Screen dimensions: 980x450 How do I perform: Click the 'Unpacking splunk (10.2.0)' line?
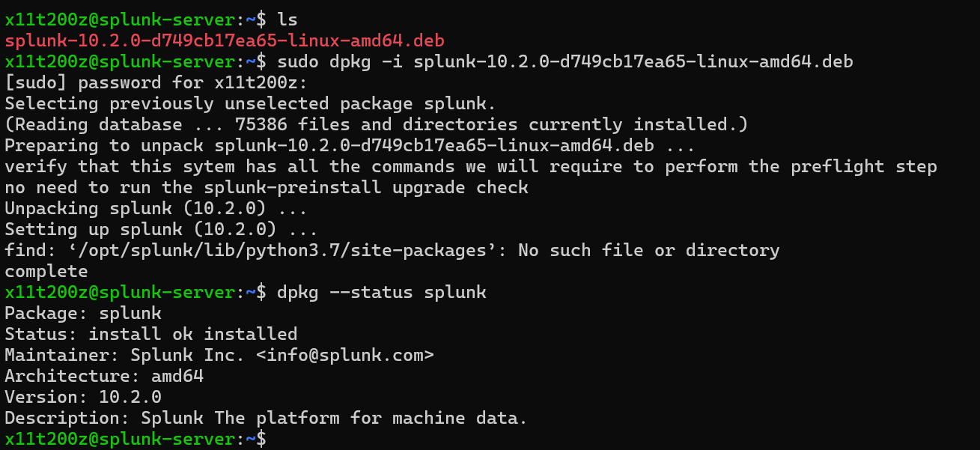tap(156, 208)
